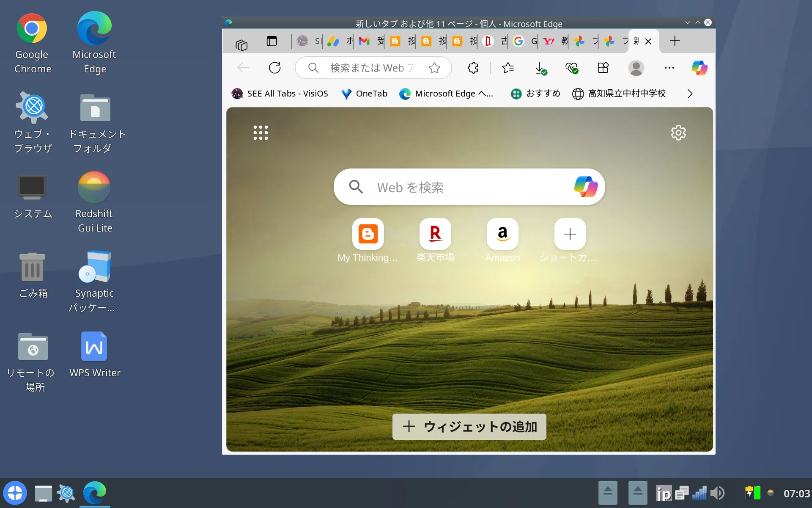Open the Microsoft Edge へ... bookmark
Screen dimensions: 812x508
tap(446, 94)
